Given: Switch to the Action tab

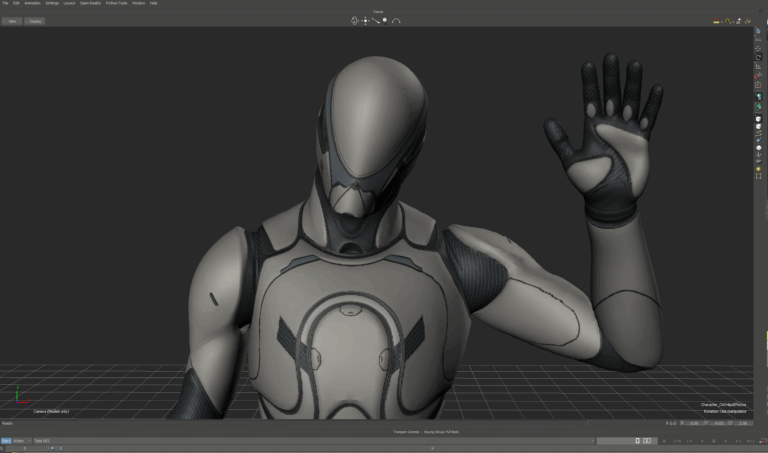Looking at the screenshot, I should (19, 440).
